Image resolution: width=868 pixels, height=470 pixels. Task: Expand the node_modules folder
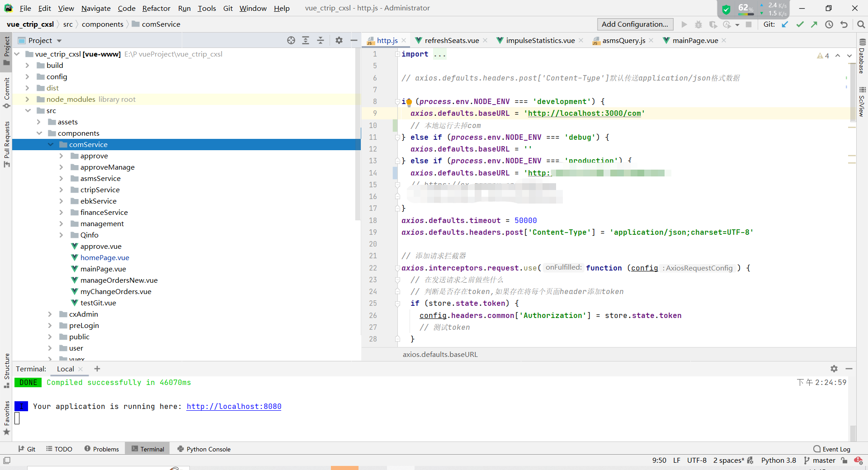point(27,100)
